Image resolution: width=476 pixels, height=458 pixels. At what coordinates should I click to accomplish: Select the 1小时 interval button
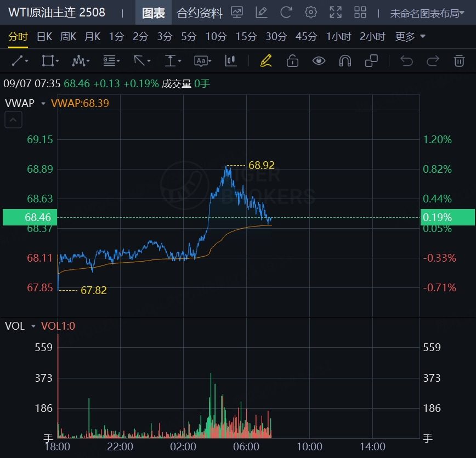[x=338, y=37]
